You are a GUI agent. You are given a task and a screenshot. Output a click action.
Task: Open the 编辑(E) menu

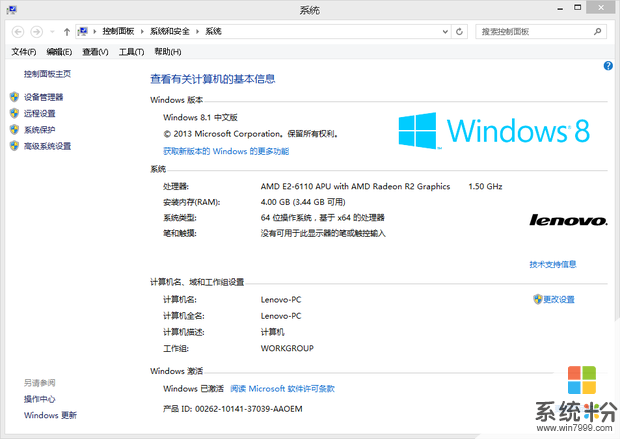tap(59, 52)
